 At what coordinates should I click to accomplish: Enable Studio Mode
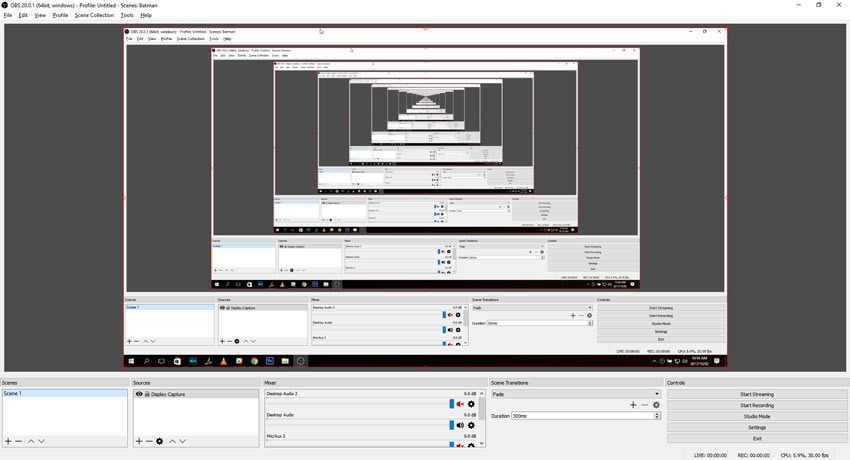pos(757,416)
